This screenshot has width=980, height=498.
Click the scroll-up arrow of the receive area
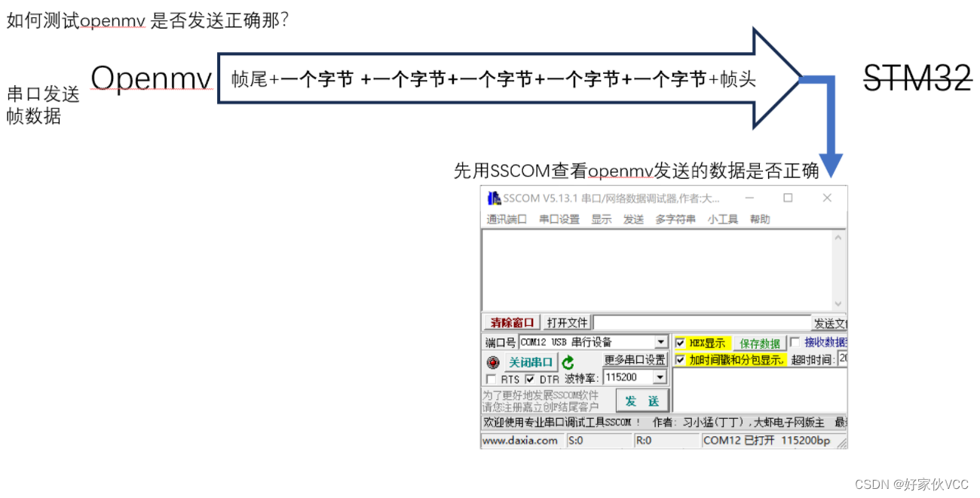click(837, 237)
